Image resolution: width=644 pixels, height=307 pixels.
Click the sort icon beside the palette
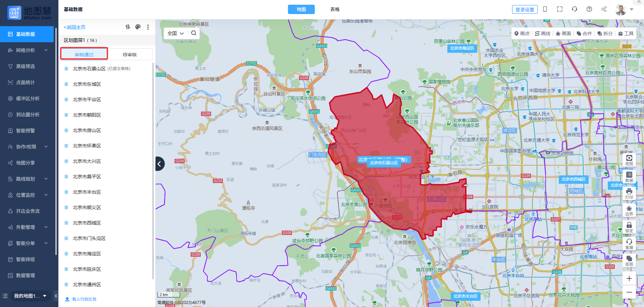[x=128, y=27]
